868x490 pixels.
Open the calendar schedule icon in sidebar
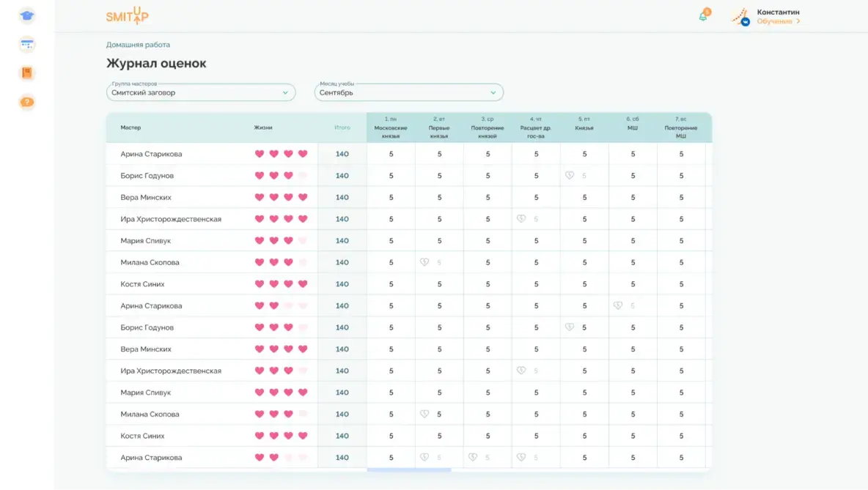[27, 44]
